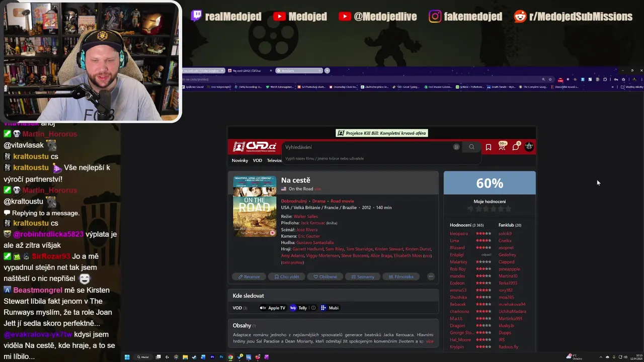Show all browser bookmarks chevron
The height and width of the screenshot is (362, 644).
pos(612,87)
